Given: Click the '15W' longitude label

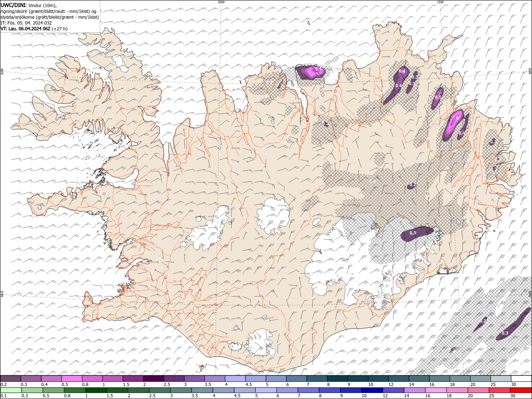Looking at the screenshot, I should (440, 2).
